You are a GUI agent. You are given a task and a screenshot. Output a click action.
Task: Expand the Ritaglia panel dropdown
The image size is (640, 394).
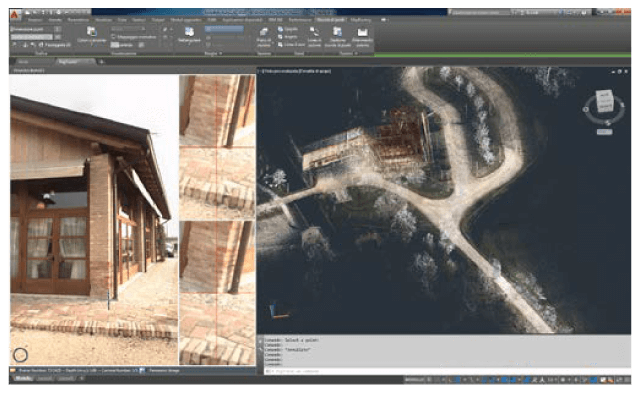coord(214,53)
